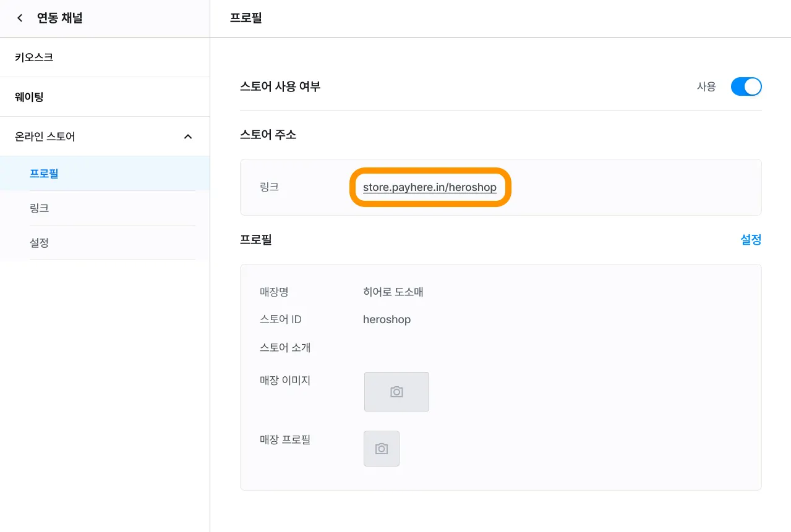Screen dimensions: 791x532
Task: Click the 사용 label beside the toggle
Action: 706,87
